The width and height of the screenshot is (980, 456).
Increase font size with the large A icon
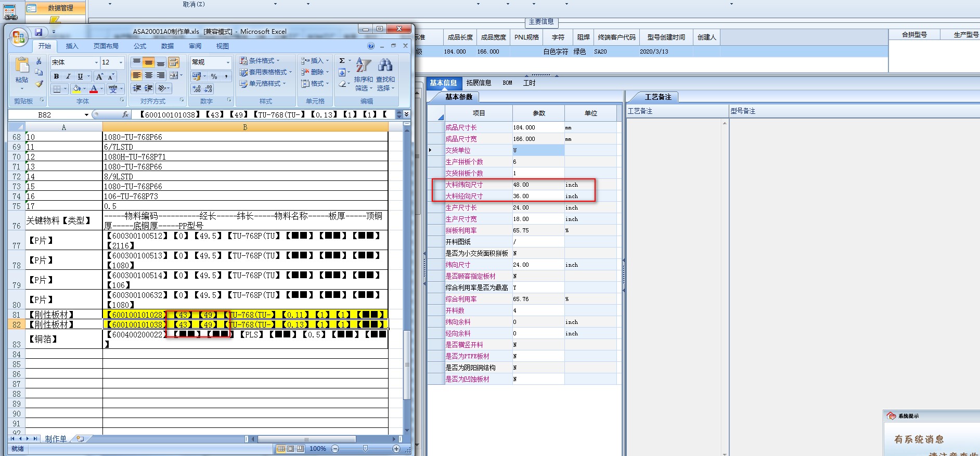point(99,76)
